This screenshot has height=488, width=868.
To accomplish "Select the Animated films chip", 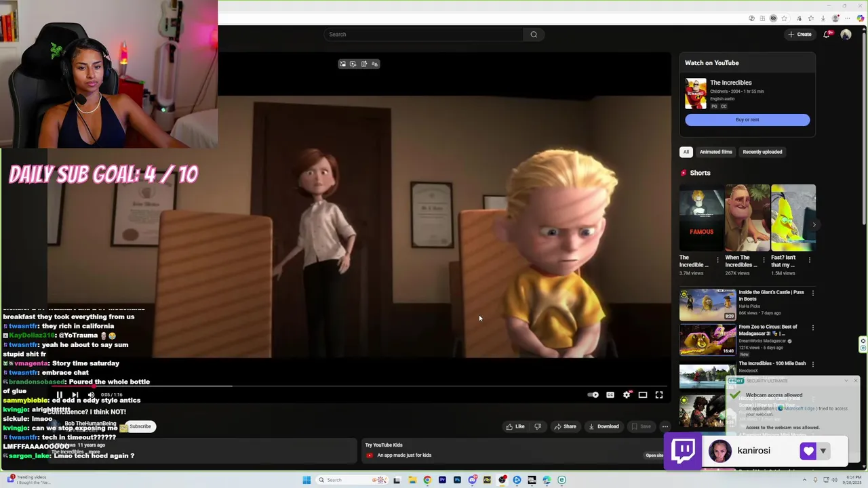I will pyautogui.click(x=715, y=152).
